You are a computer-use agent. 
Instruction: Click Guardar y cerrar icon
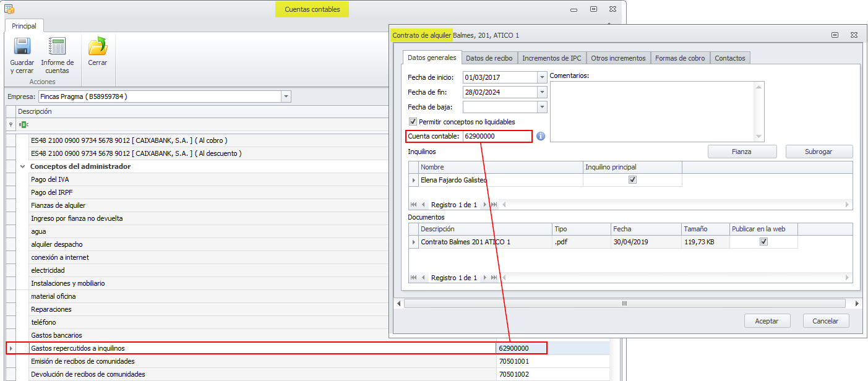22,46
